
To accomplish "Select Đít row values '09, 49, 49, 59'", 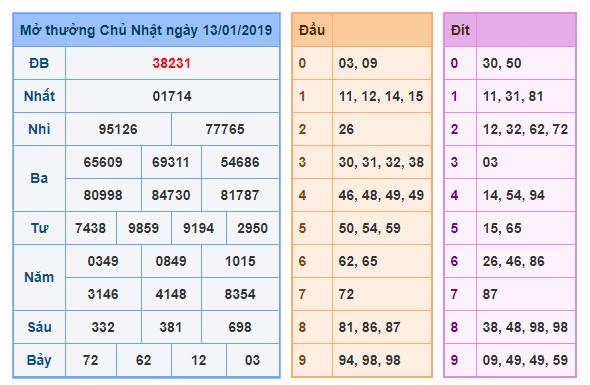I will click(525, 361).
